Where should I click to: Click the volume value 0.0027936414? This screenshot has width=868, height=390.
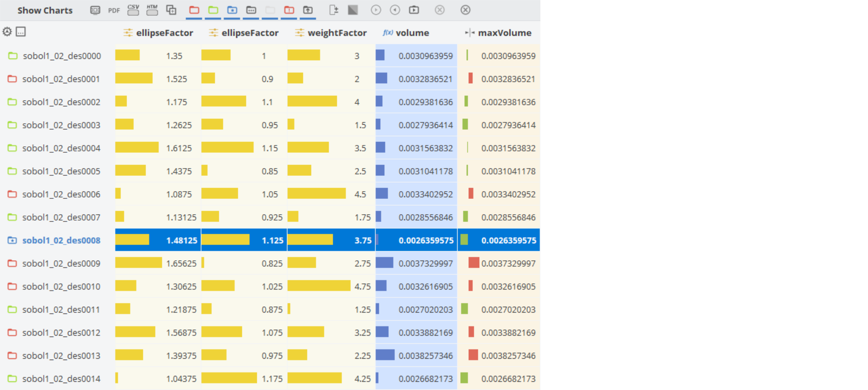point(425,125)
